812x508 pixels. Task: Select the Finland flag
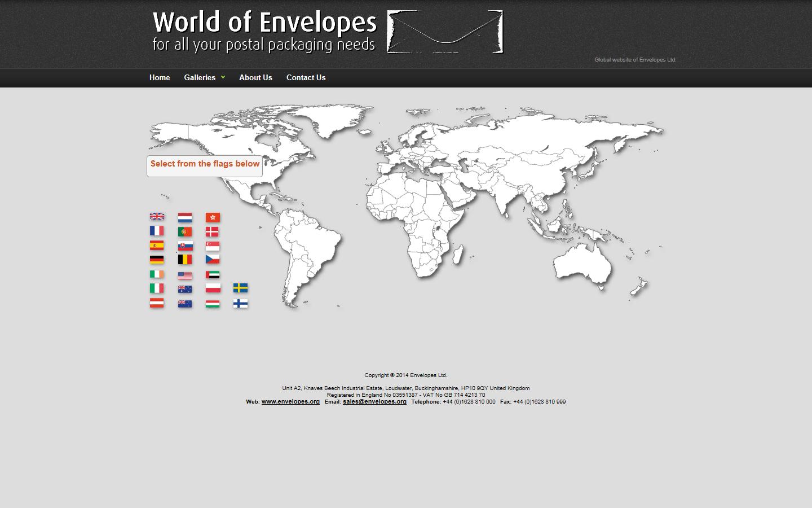pos(241,303)
